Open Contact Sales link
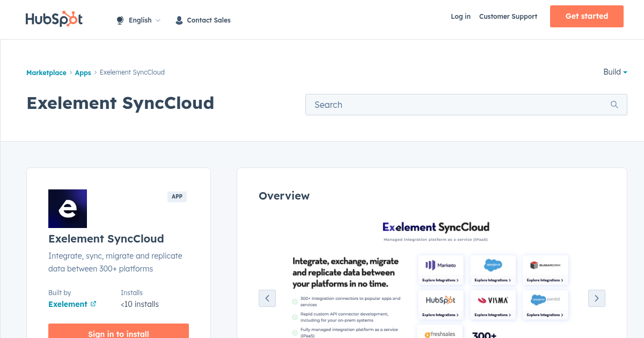The height and width of the screenshot is (338, 644). [209, 20]
